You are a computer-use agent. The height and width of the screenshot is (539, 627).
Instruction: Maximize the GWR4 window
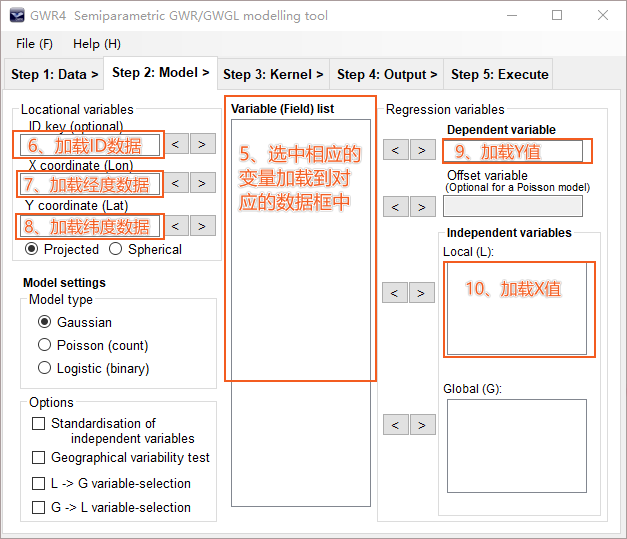557,15
